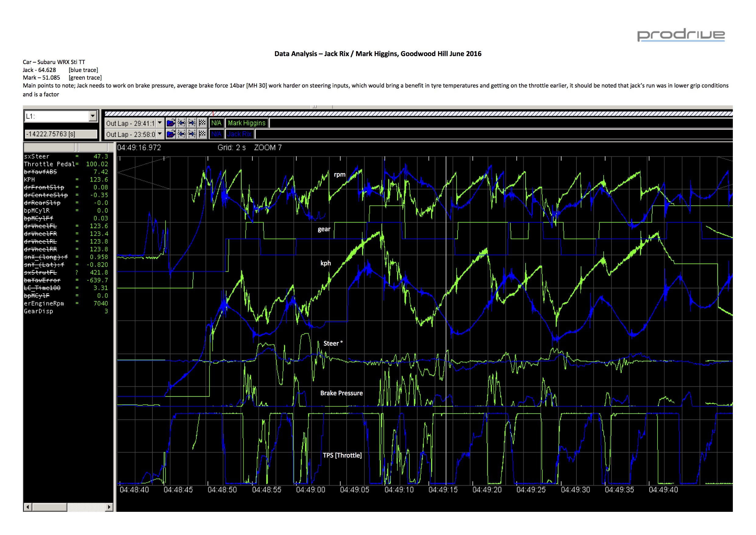Click the Steer ° trace label
The image size is (756, 535).
tap(333, 343)
